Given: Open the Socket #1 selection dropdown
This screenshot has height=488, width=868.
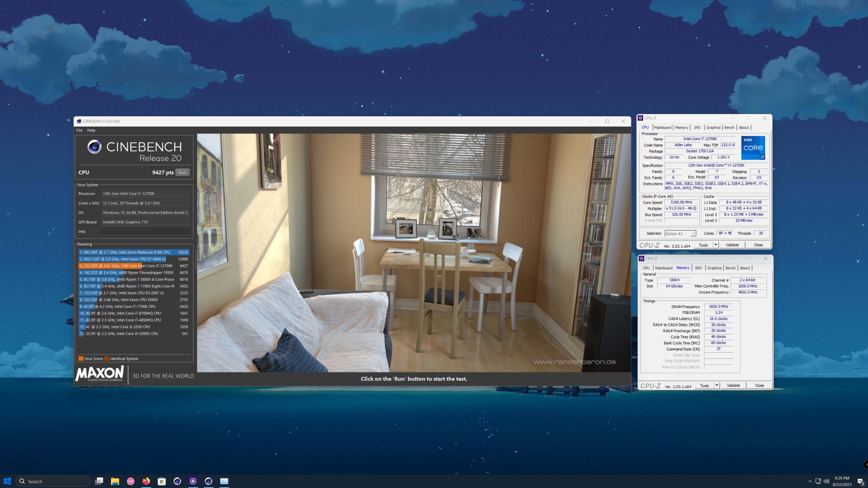Looking at the screenshot, I should click(x=680, y=233).
